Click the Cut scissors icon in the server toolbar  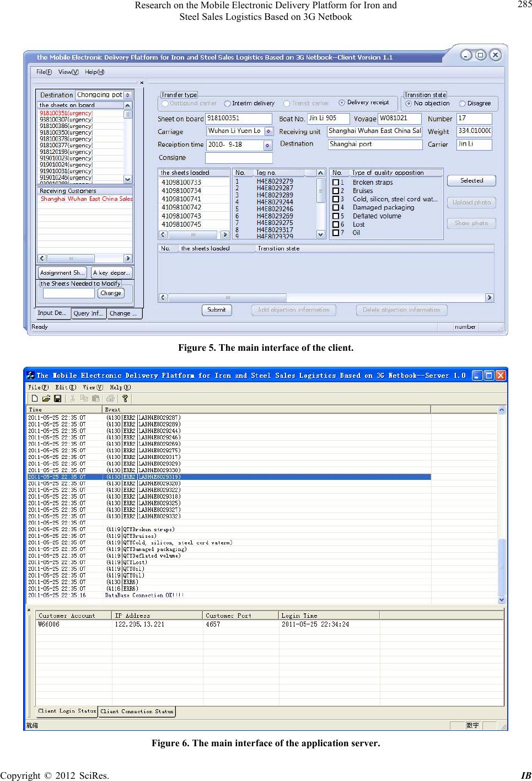pyautogui.click(x=72, y=398)
